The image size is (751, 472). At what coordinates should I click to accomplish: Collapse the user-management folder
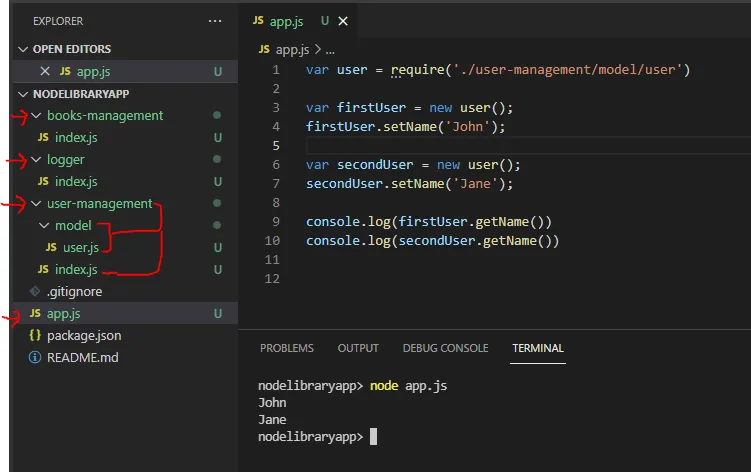(x=38, y=204)
